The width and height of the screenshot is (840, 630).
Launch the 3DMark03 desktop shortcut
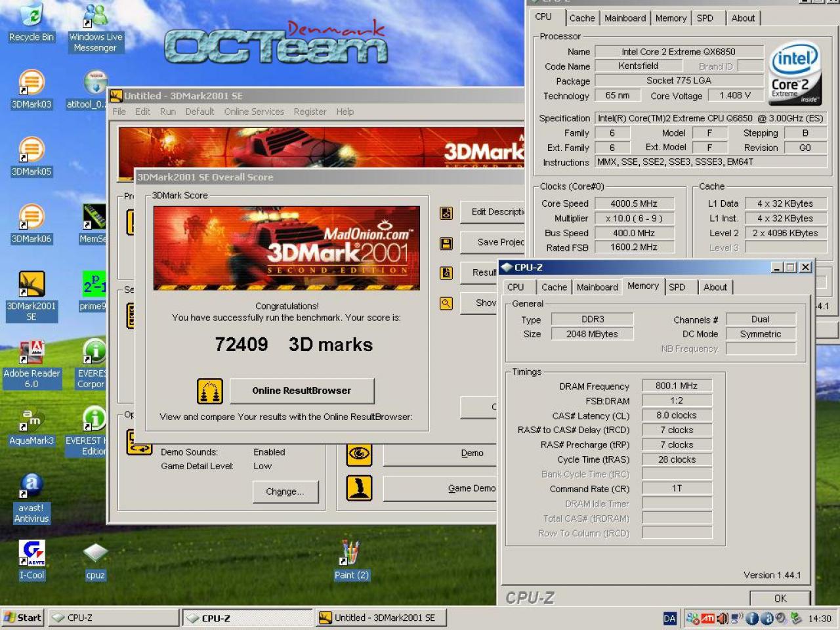(x=31, y=89)
